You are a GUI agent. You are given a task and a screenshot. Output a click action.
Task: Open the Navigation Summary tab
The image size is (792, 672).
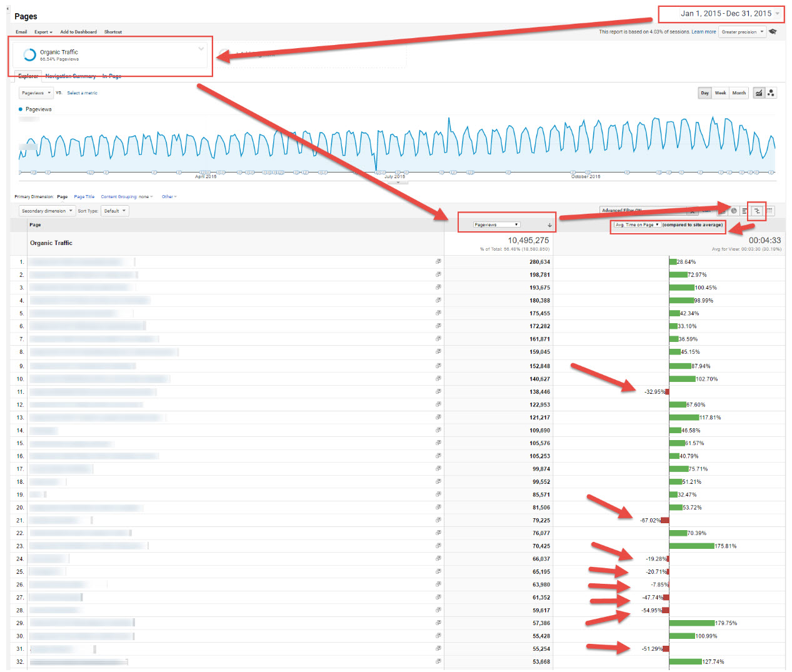click(x=71, y=76)
